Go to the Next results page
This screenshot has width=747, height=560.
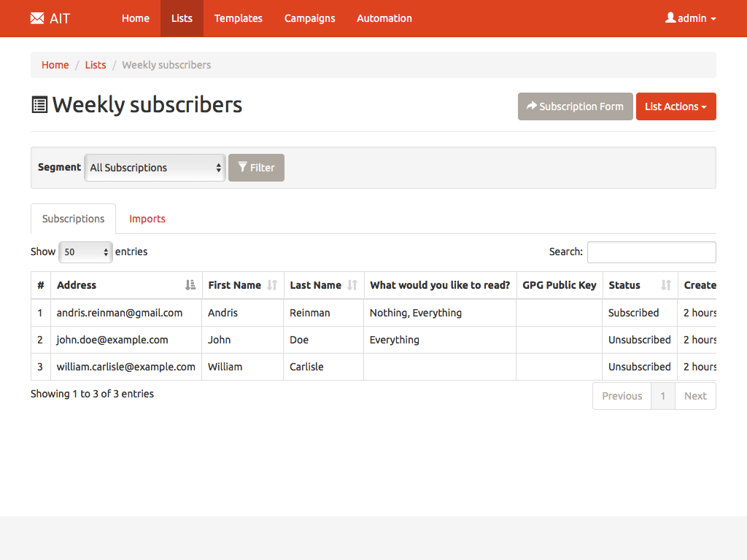pos(694,396)
